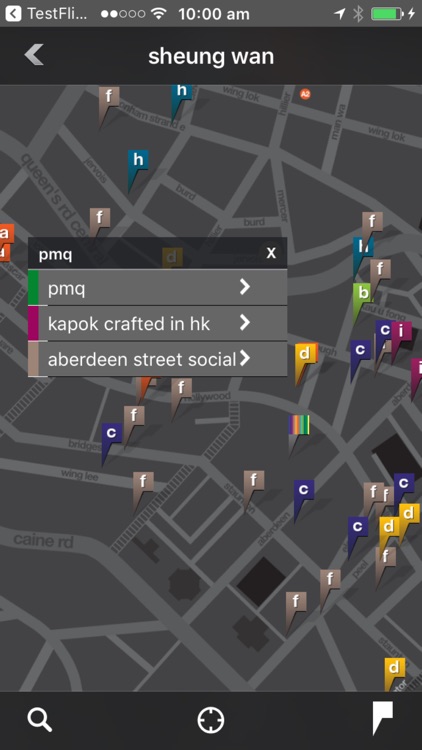Select the pmq result row
Screen dimensions: 422x750
(158, 287)
